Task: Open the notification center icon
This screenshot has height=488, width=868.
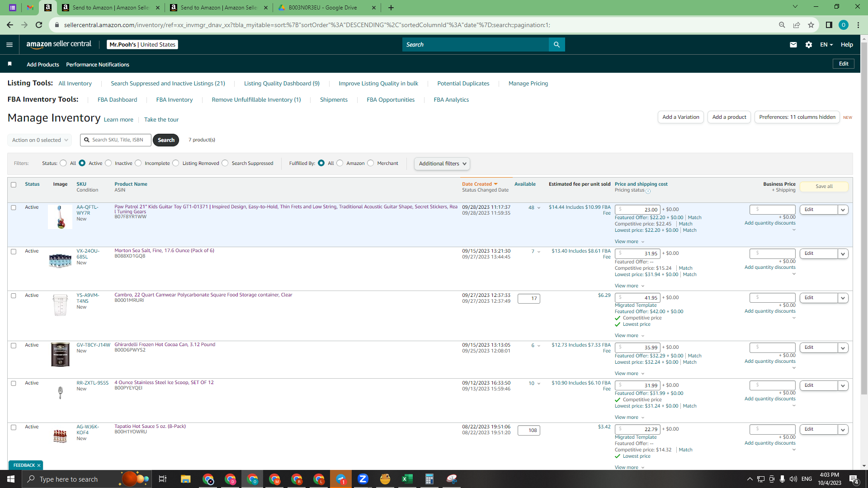Action: point(854,479)
